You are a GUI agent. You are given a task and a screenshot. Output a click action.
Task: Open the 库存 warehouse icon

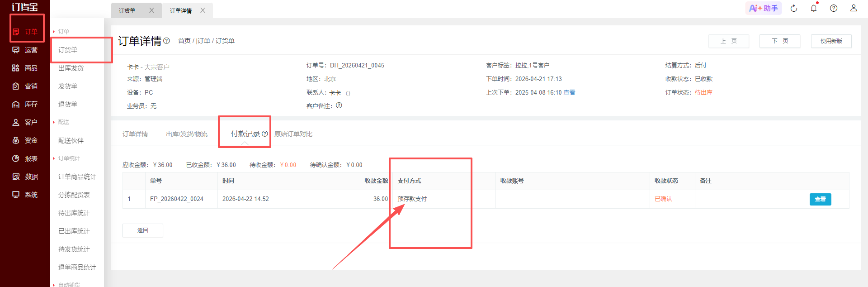coord(16,104)
